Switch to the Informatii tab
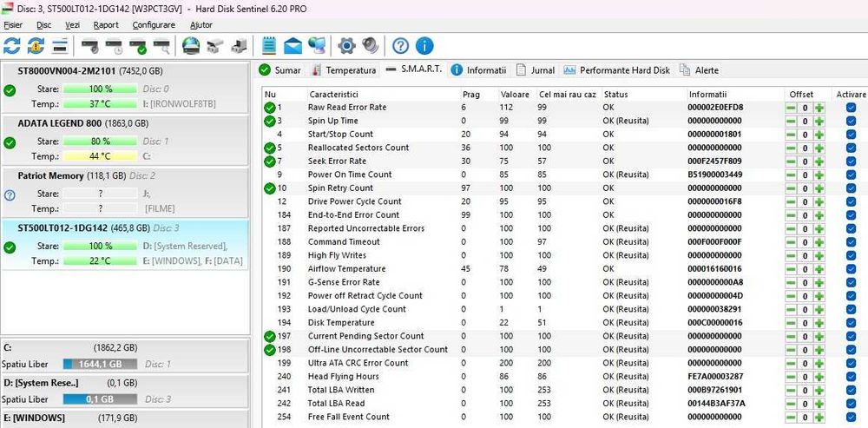This screenshot has height=428, width=868. [x=478, y=70]
